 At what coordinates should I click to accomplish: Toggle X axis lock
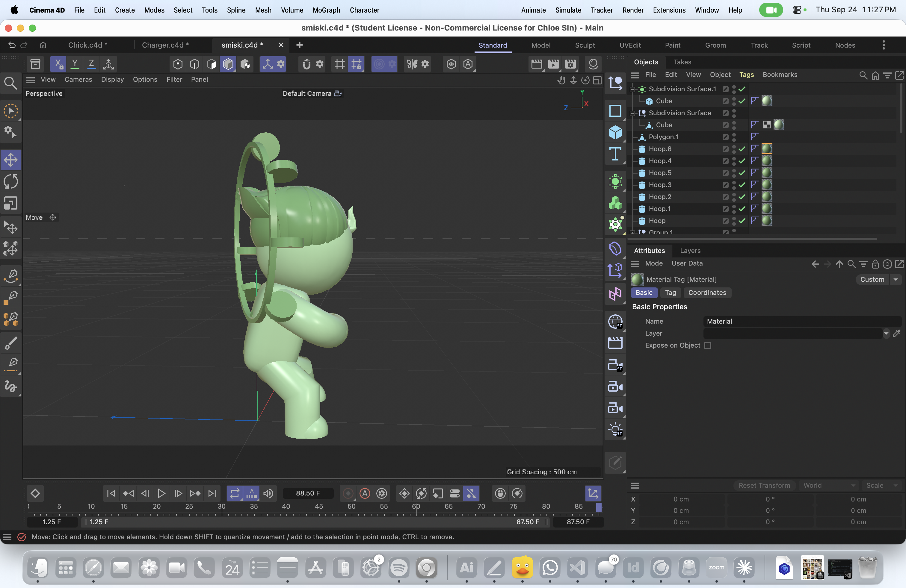58,64
